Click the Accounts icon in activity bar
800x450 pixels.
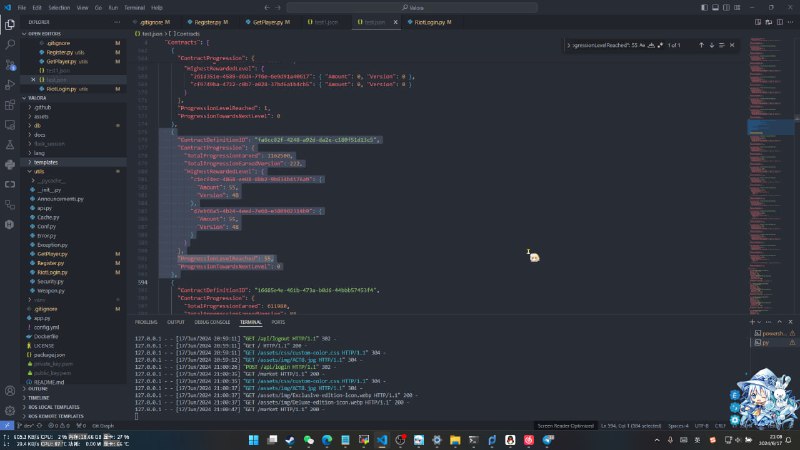[10, 391]
